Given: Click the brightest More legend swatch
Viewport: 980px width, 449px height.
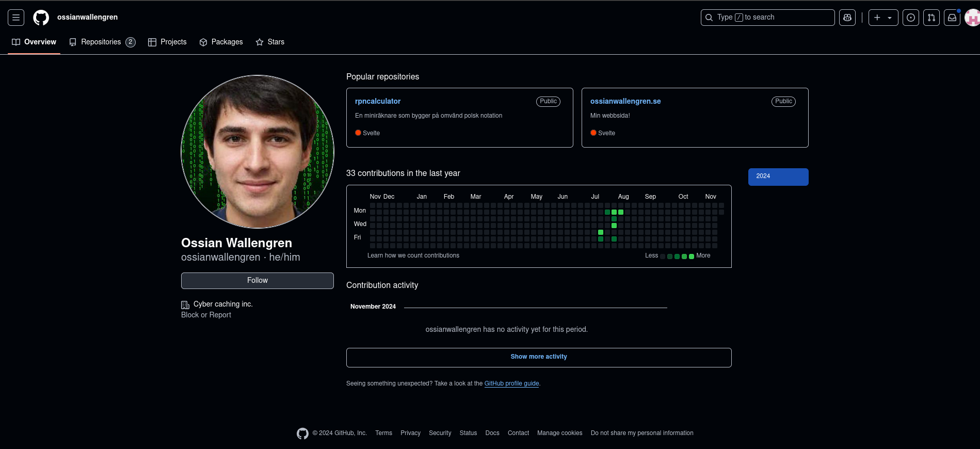Looking at the screenshot, I should tap(692, 256).
